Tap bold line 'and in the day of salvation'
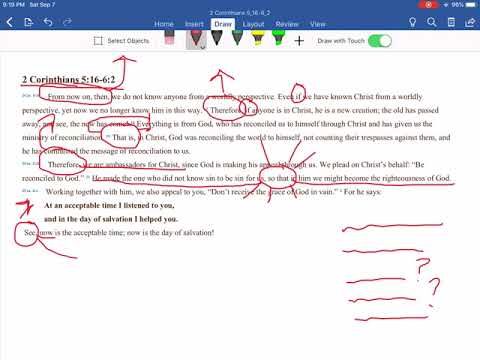Viewport: 480px width, 360px height. tap(111, 219)
